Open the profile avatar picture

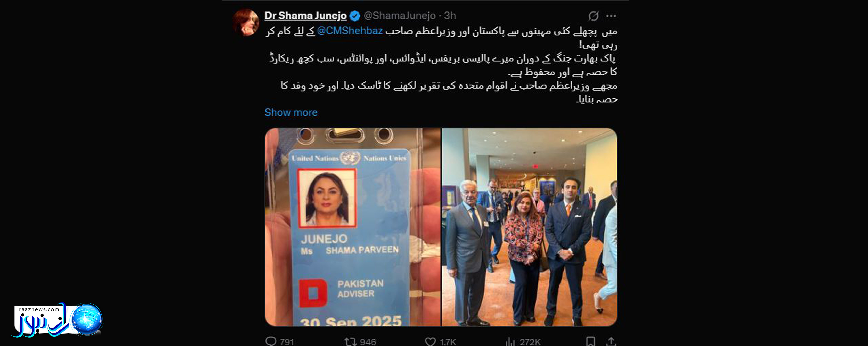point(246,23)
